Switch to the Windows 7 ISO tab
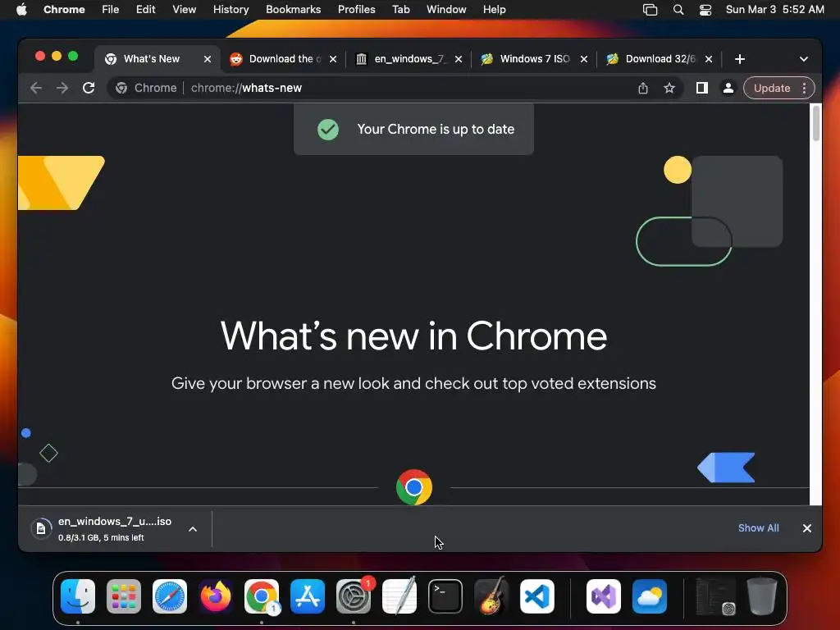 tap(535, 59)
